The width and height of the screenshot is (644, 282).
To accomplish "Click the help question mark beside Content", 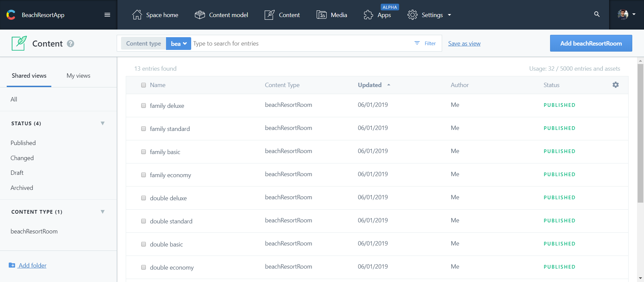I will (x=70, y=44).
